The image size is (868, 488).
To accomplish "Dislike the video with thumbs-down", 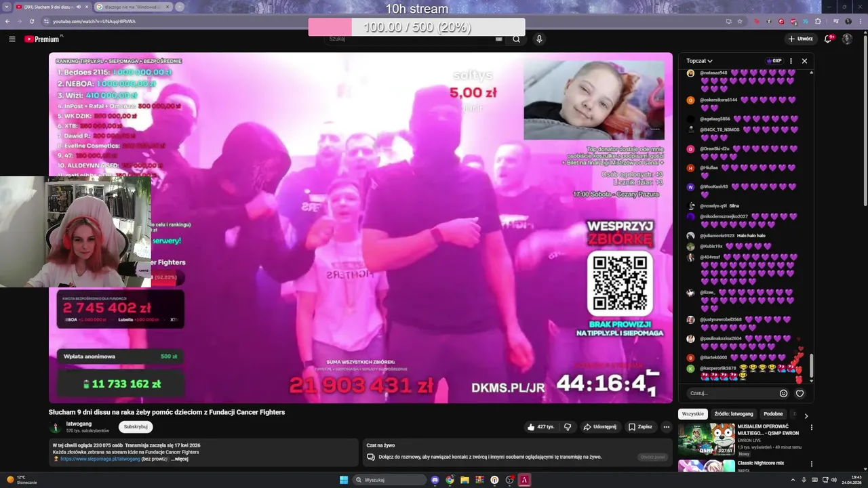I will [568, 427].
